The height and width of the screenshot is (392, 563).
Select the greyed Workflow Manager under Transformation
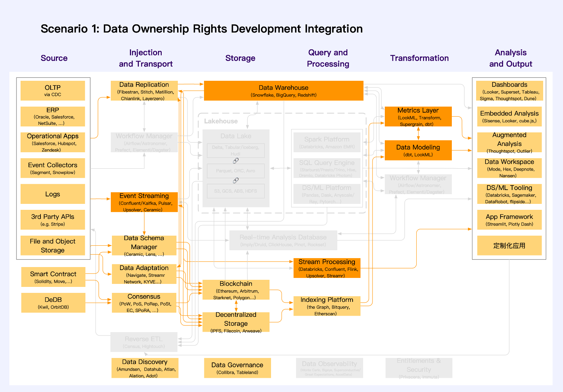[418, 184]
